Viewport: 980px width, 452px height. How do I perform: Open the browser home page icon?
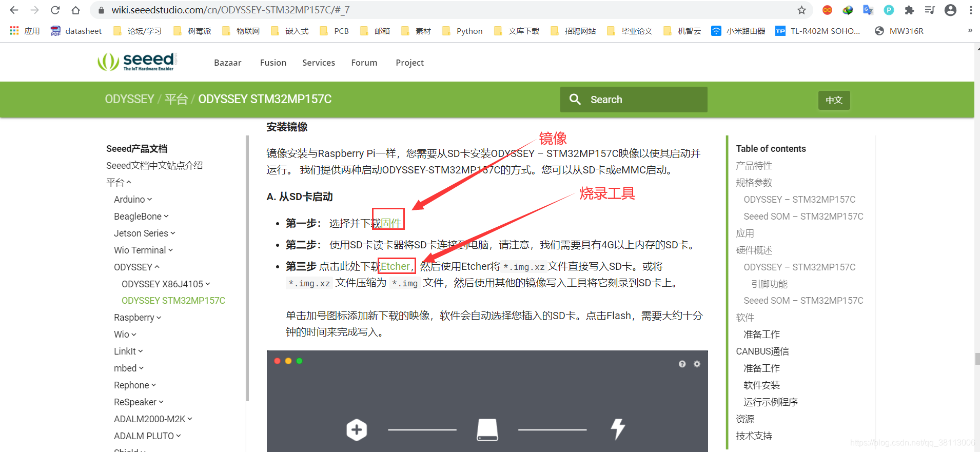point(75,10)
